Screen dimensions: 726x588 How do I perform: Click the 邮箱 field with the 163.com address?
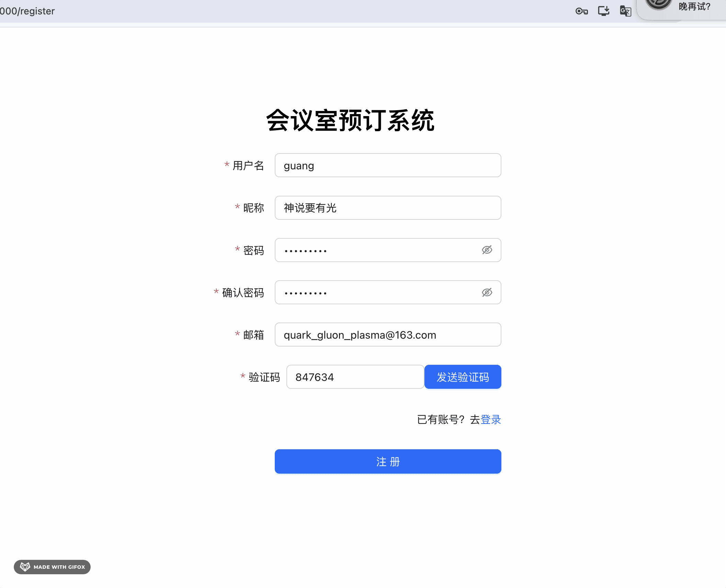[x=387, y=335]
